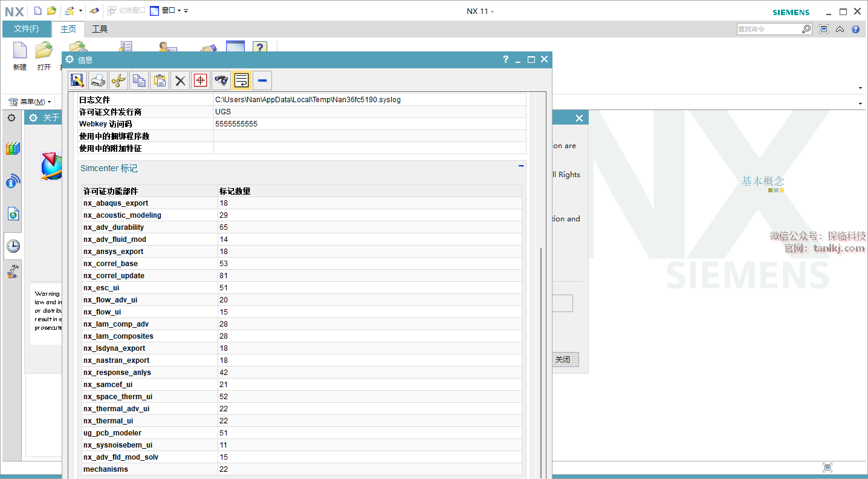Screen dimensions: 868x479
Task: Click the 新建 new file button
Action: (x=20, y=56)
